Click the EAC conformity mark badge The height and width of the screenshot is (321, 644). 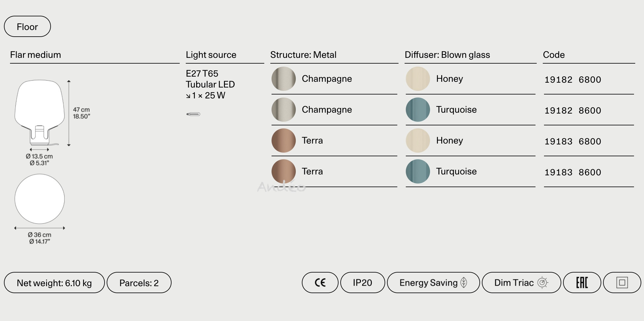point(582,283)
